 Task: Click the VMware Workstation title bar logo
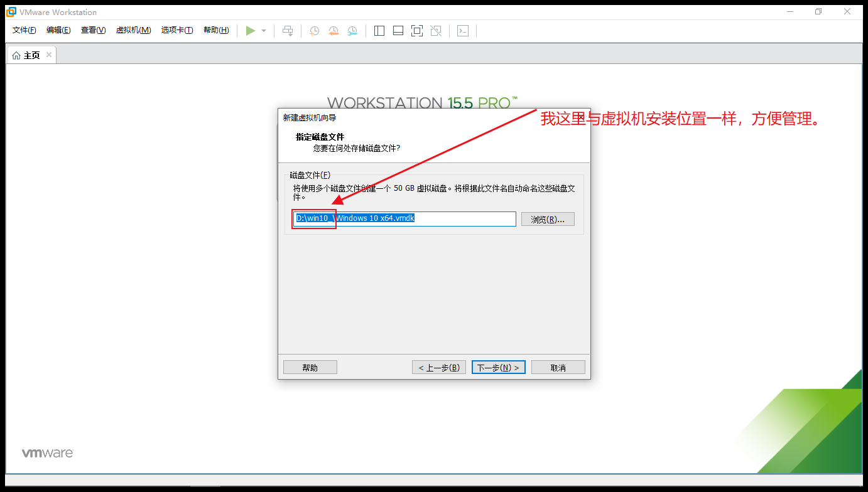[x=11, y=12]
